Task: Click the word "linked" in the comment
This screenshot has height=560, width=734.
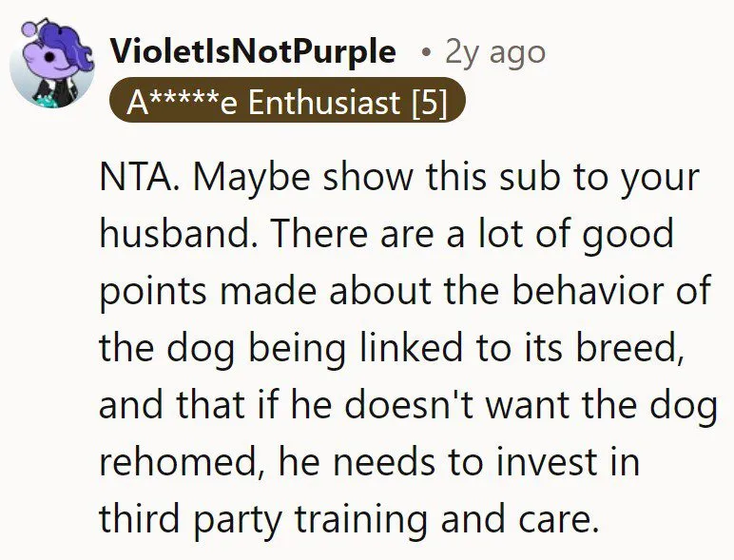Action: [x=412, y=347]
